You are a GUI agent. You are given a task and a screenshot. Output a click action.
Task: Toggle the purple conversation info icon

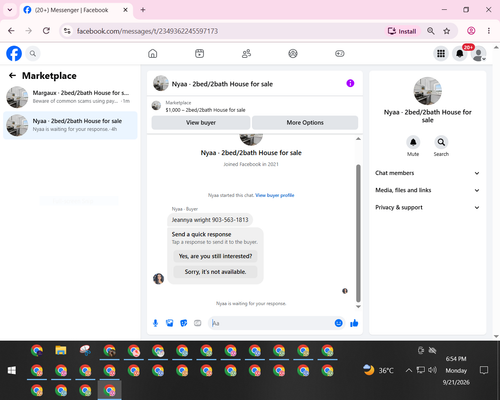coord(350,83)
